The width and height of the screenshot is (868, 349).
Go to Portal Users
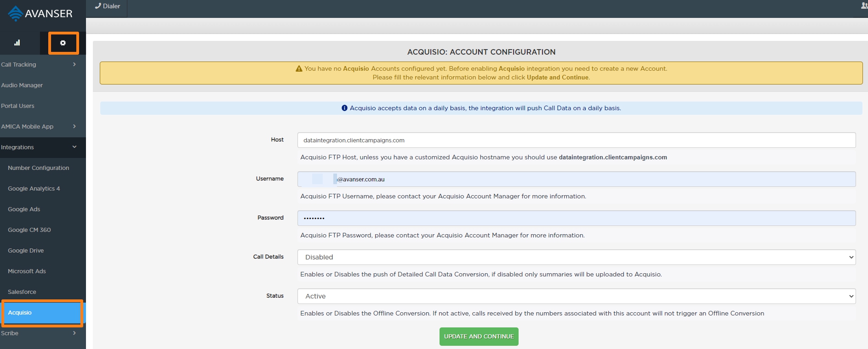43,106
